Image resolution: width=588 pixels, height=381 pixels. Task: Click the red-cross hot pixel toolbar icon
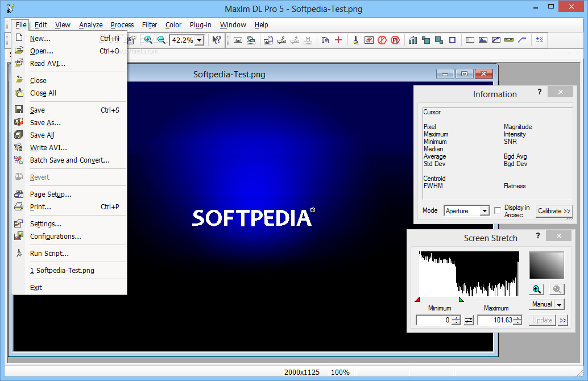point(369,40)
